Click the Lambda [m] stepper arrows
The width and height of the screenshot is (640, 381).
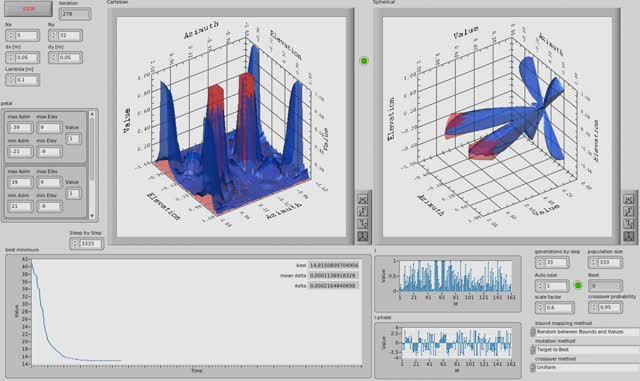10,80
